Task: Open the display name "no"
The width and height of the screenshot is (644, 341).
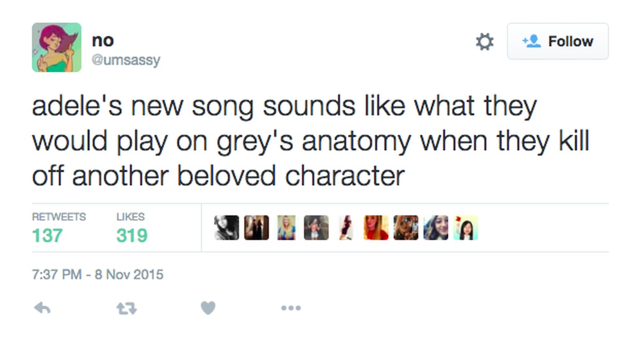Action: [103, 40]
